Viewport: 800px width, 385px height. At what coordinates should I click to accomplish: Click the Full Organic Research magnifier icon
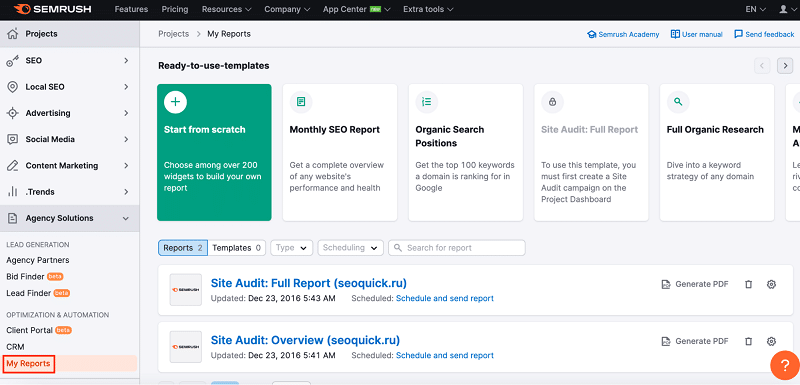pyautogui.click(x=678, y=101)
